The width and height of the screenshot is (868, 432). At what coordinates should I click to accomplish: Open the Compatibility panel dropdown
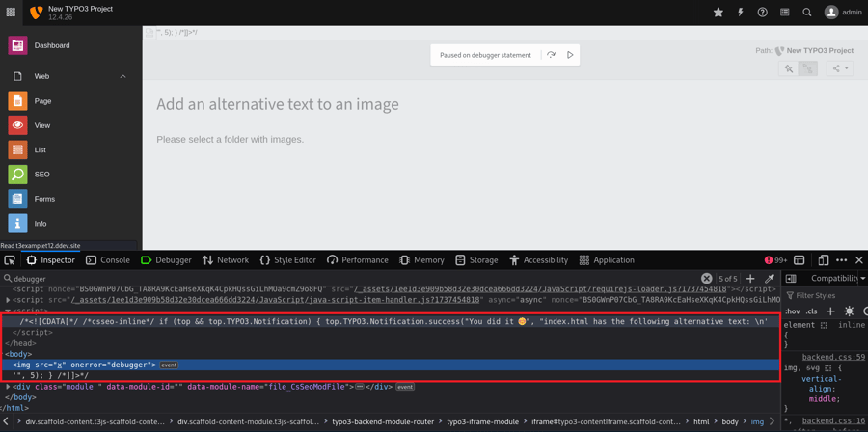point(837,279)
